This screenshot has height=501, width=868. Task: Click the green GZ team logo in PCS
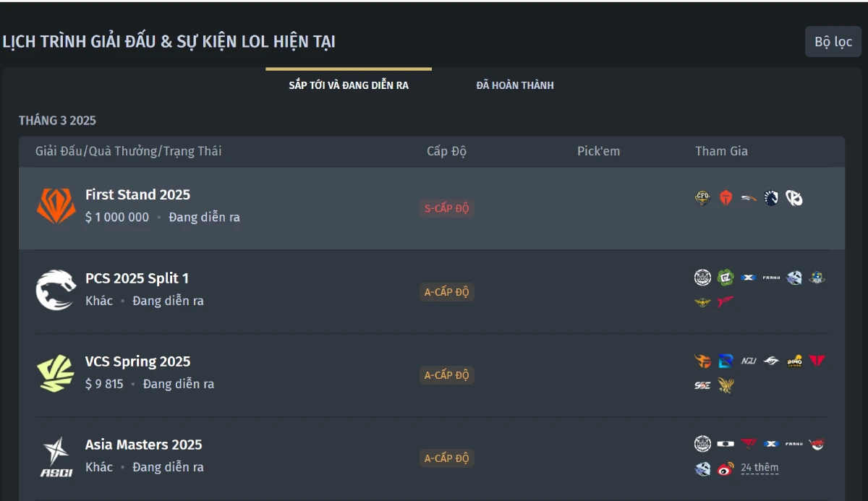coord(726,278)
